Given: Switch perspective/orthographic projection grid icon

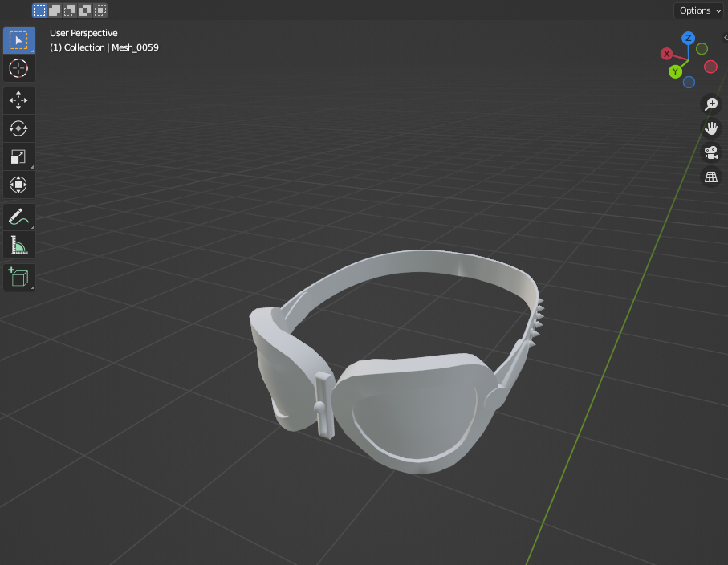Looking at the screenshot, I should (711, 177).
